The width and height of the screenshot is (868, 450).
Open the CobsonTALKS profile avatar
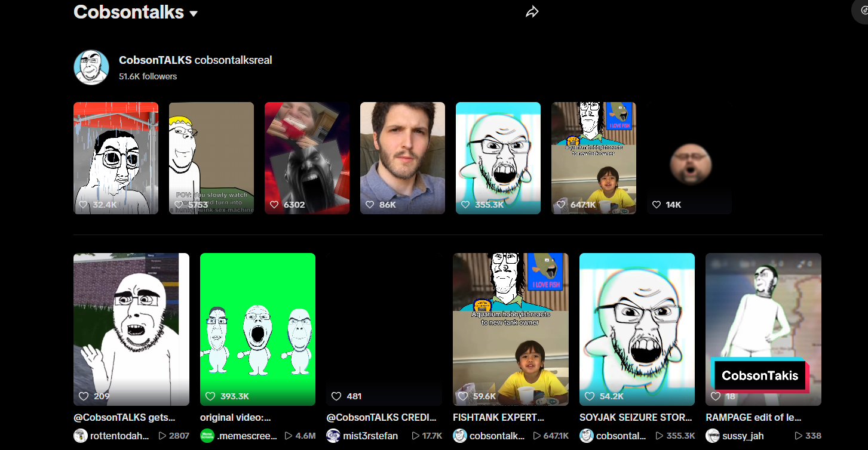(91, 67)
